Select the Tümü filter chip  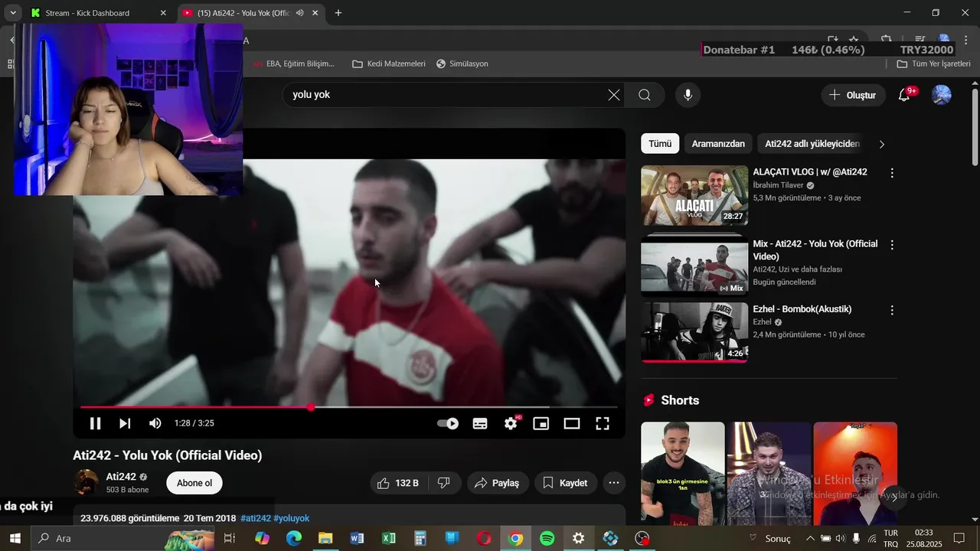click(x=660, y=144)
